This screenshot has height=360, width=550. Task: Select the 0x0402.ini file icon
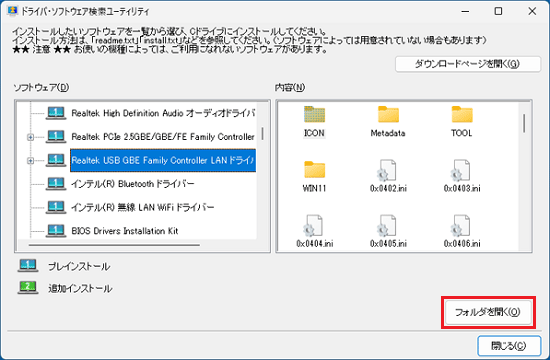click(x=388, y=170)
